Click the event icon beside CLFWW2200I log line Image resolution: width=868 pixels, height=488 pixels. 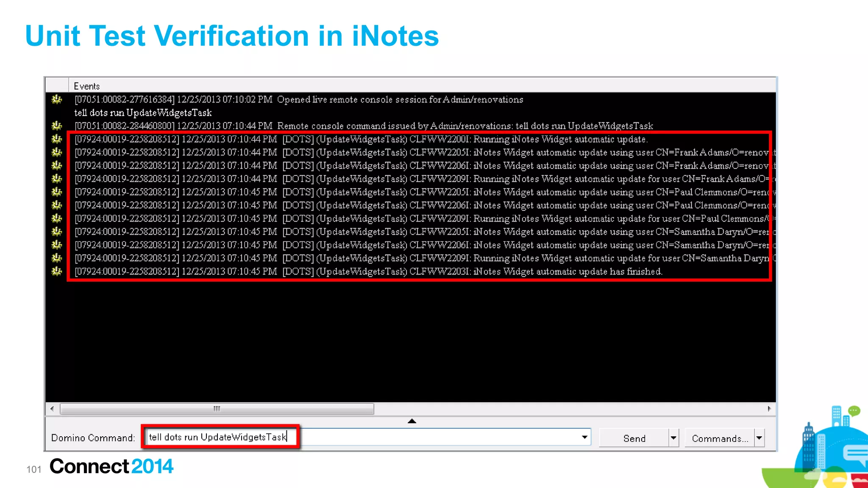pyautogui.click(x=56, y=139)
